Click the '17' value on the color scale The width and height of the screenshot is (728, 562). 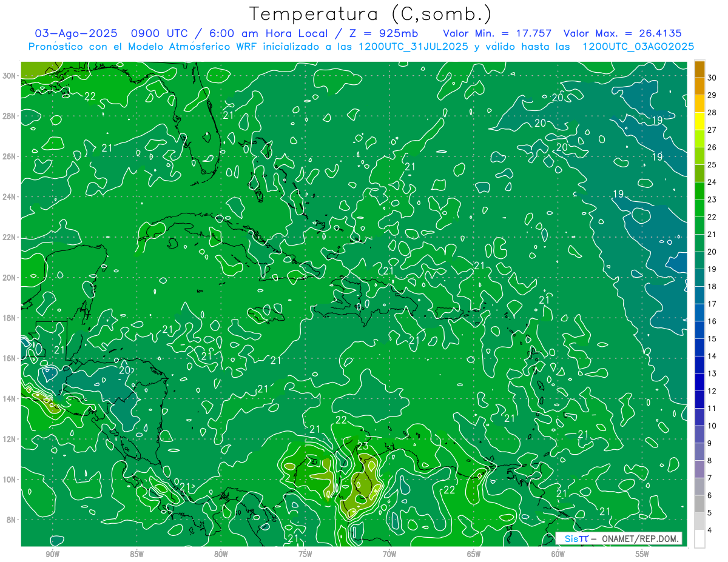click(712, 304)
